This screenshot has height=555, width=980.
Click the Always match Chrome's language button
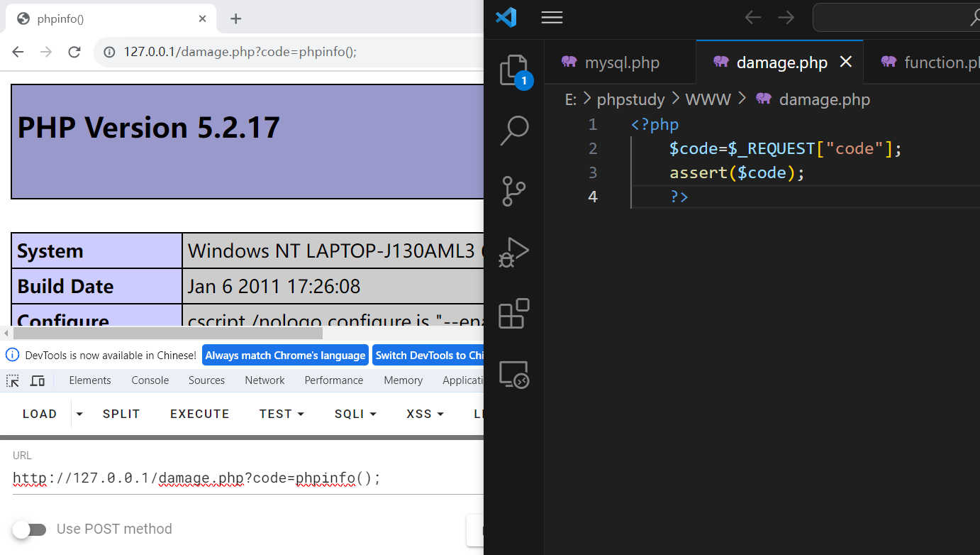[286, 356]
